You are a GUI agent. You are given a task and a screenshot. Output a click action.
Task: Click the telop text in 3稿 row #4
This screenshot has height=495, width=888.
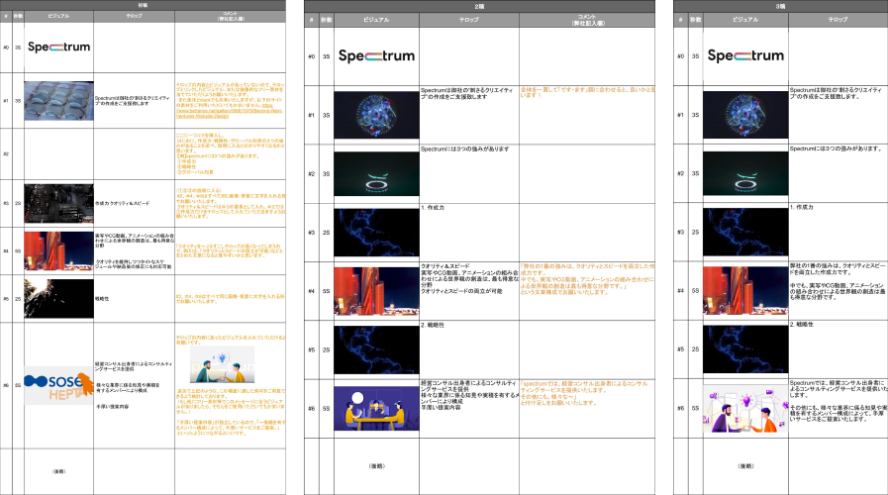pyautogui.click(x=838, y=281)
